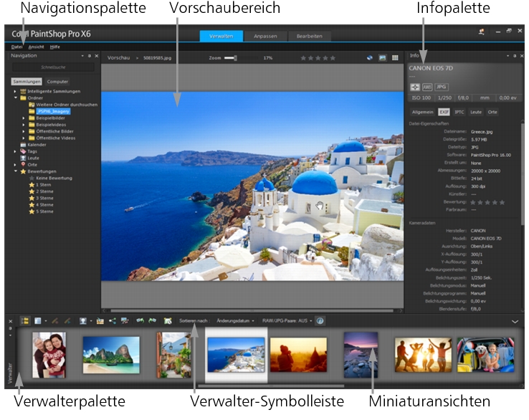
Task: Click the metering mode icon in Info palette
Action: pos(415,86)
